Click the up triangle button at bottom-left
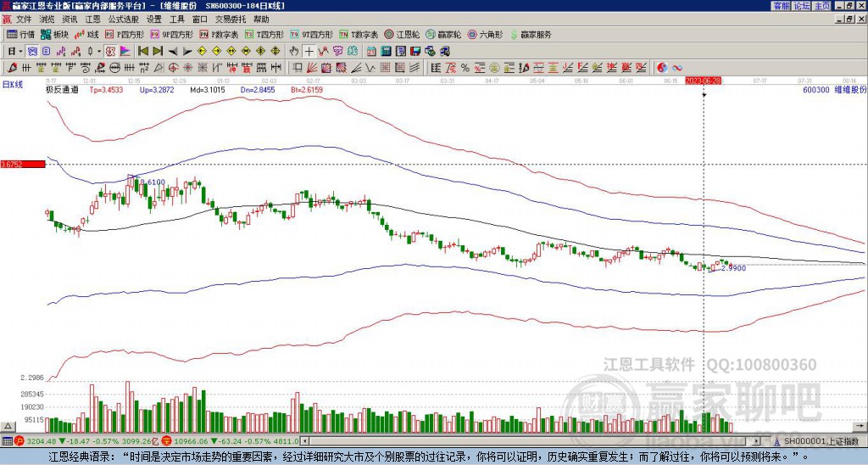868x465 pixels. [x=8, y=426]
